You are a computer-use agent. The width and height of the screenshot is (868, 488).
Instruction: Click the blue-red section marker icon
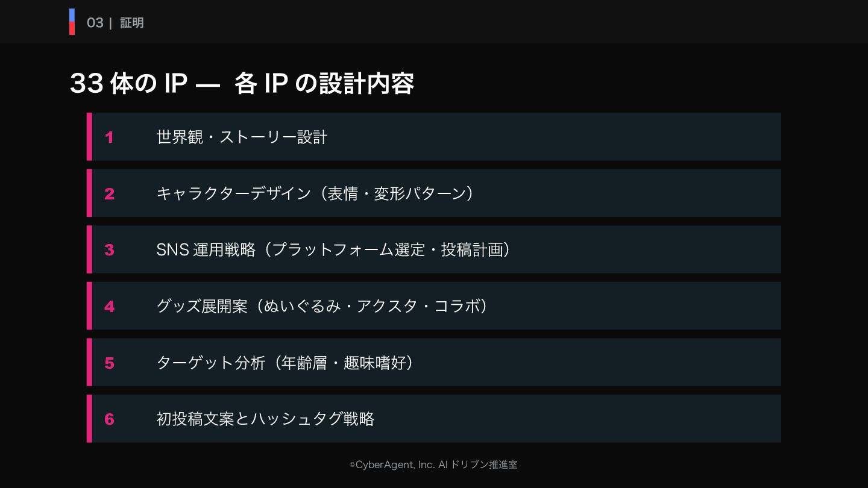pyautogui.click(x=72, y=22)
